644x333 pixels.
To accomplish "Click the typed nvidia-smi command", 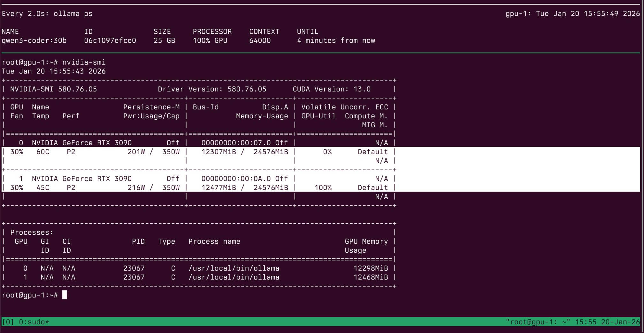I will [84, 62].
